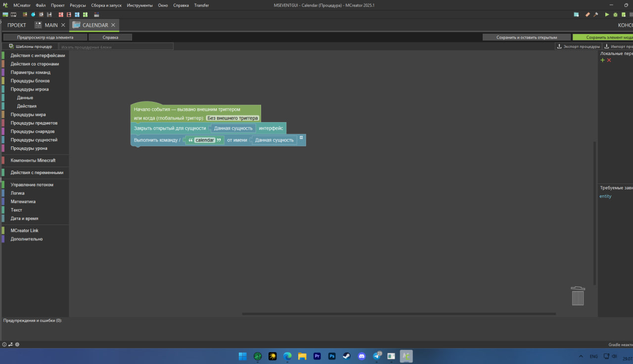Open the Инструменты menu
The width and height of the screenshot is (633, 364).
coord(139,5)
